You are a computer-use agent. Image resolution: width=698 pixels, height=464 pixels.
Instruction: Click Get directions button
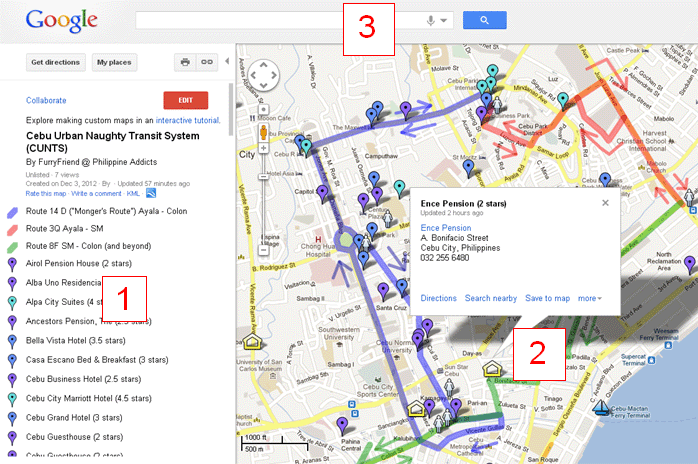(x=56, y=62)
